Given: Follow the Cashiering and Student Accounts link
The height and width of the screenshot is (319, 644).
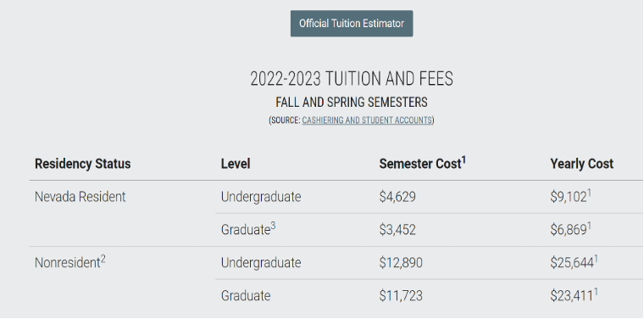Looking at the screenshot, I should click(367, 120).
